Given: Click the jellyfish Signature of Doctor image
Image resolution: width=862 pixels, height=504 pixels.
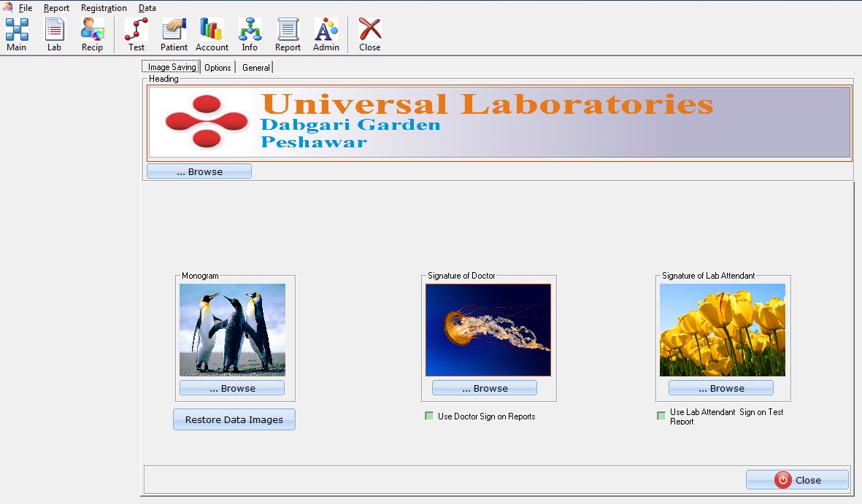Looking at the screenshot, I should pyautogui.click(x=488, y=330).
